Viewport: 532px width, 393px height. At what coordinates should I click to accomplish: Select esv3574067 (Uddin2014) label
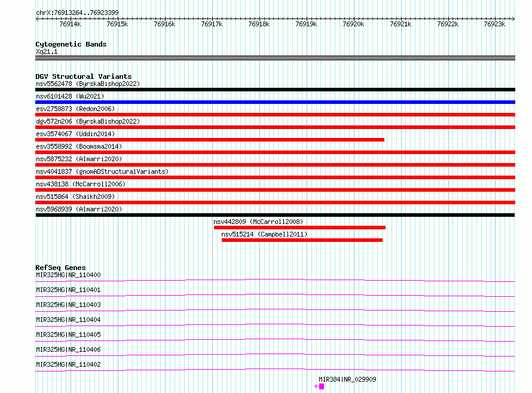point(75,134)
